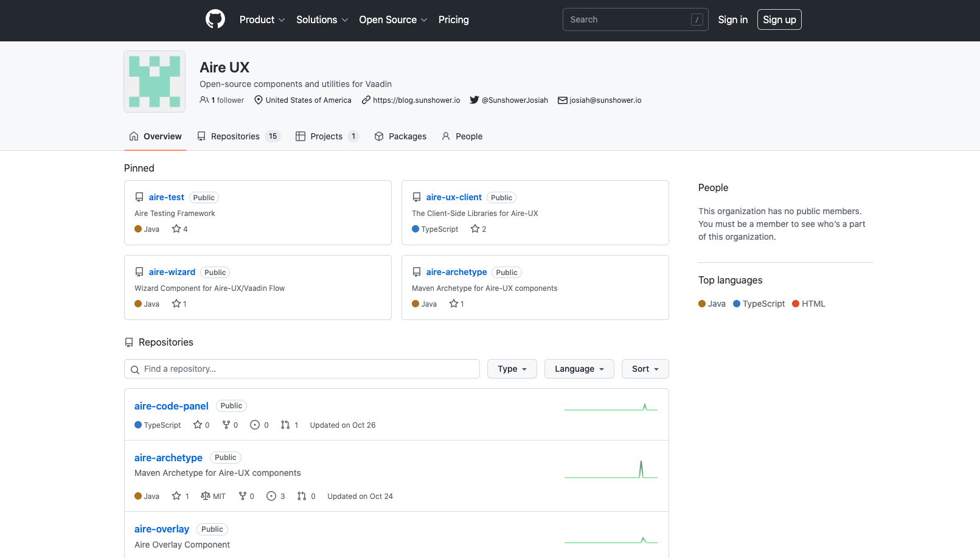The width and height of the screenshot is (980, 558).
Task: Open the aire-wizard pinned repository
Action: click(x=172, y=272)
